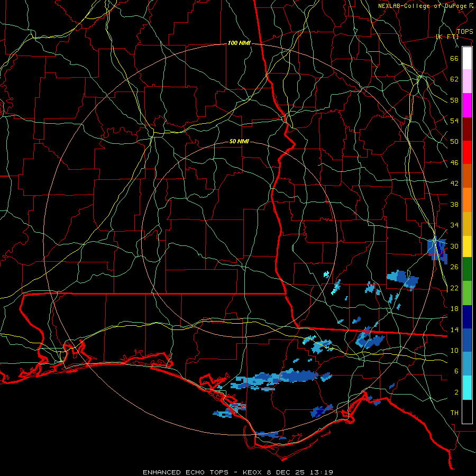The image size is (476, 476).
Task: Click the "66" scale value
Action: [454, 58]
